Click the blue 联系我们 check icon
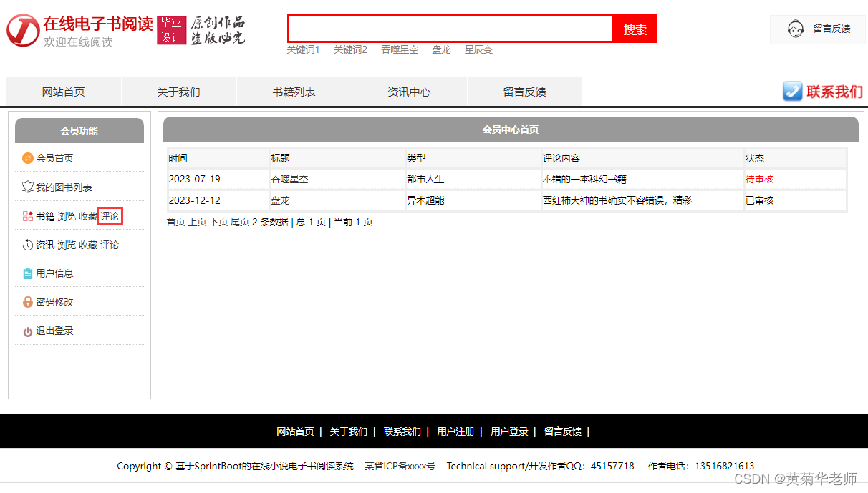 [792, 91]
